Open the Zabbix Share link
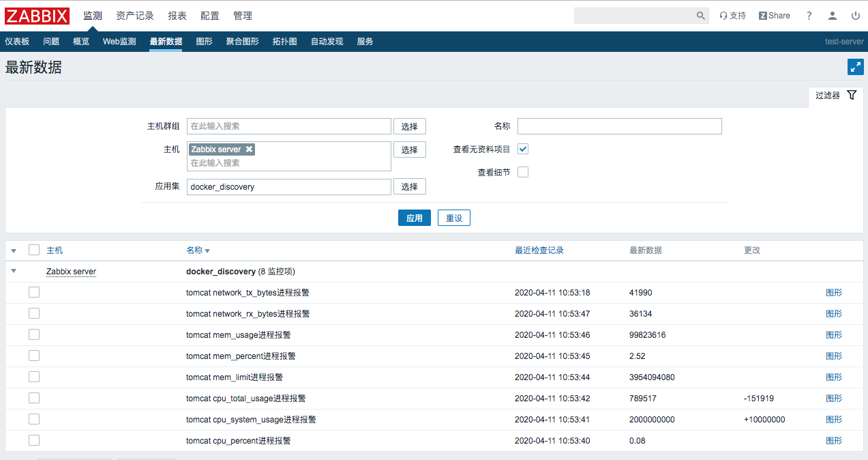 [775, 16]
